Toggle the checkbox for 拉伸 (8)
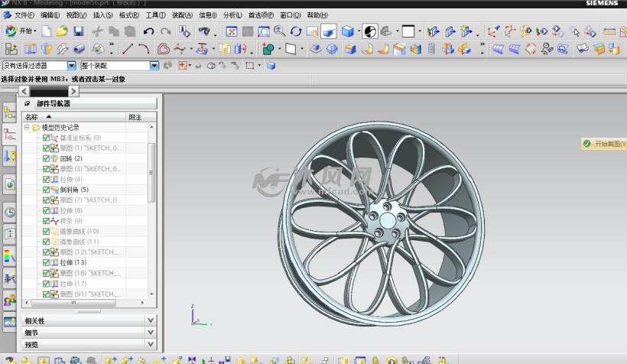The image size is (627, 364). 46,210
